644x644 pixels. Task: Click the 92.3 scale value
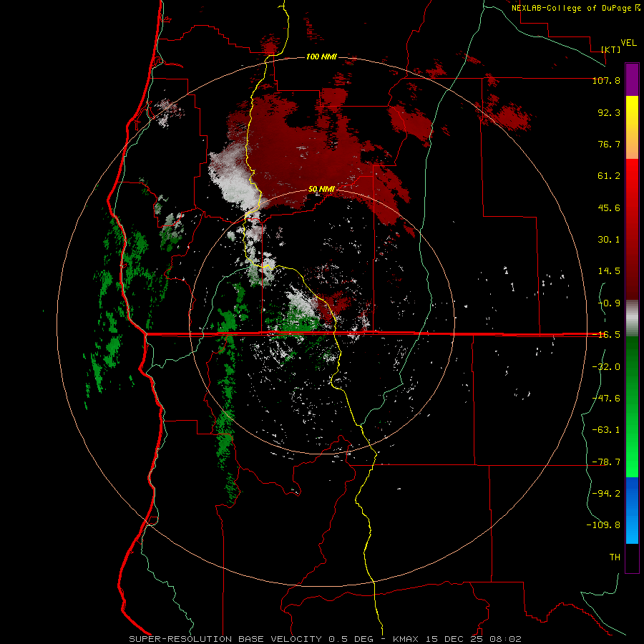[609, 112]
